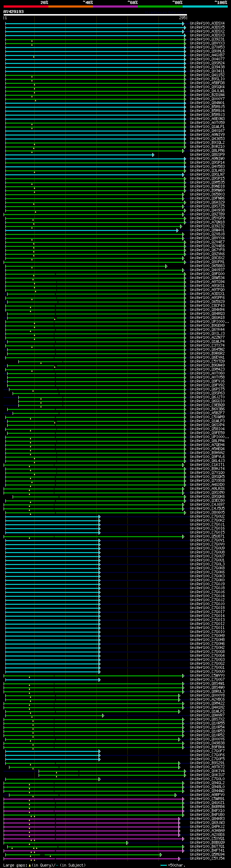Select the UniRef100_Q94GL2 label
The height and width of the screenshot is (868, 231).
pos(207,783)
